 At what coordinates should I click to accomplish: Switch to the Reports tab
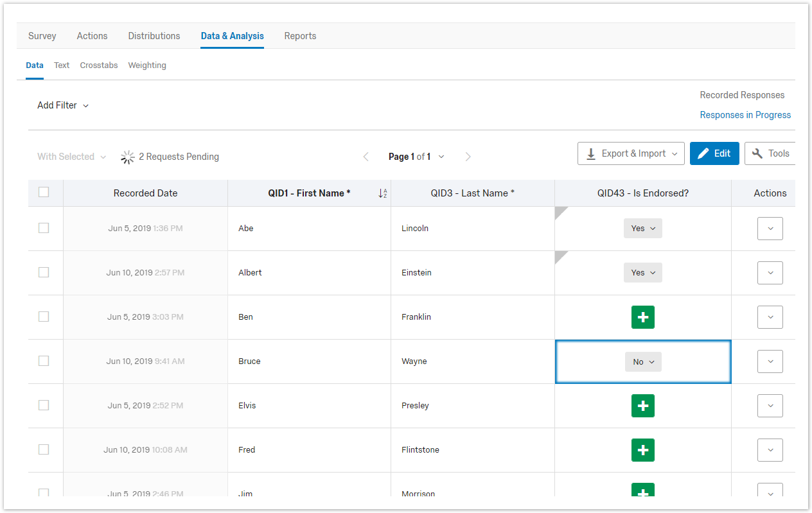[300, 36]
